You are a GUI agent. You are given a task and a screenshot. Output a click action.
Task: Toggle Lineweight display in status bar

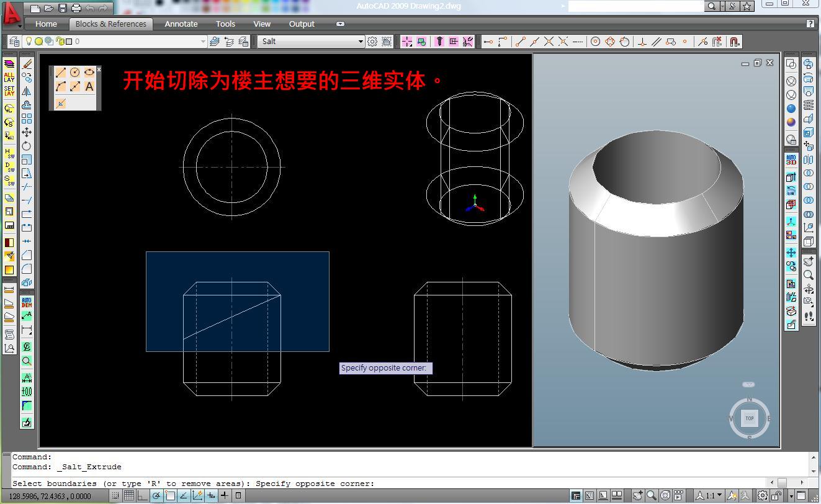tap(225, 496)
